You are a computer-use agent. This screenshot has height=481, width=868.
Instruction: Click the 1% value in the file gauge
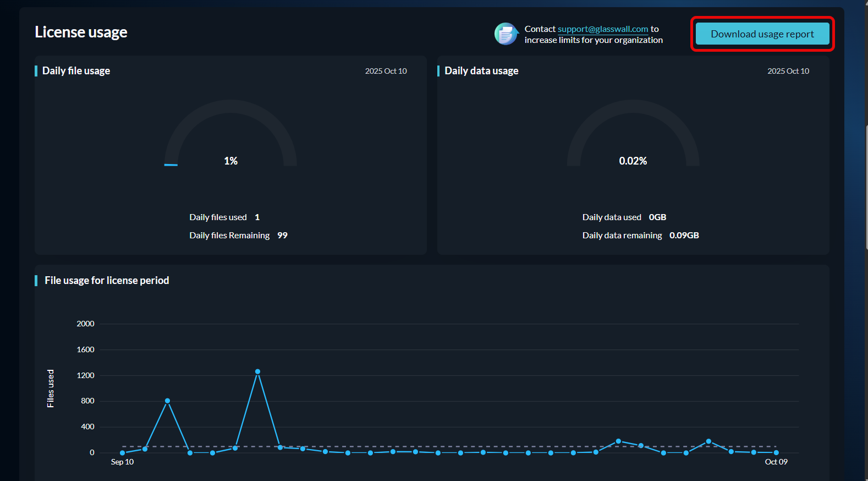(x=230, y=161)
